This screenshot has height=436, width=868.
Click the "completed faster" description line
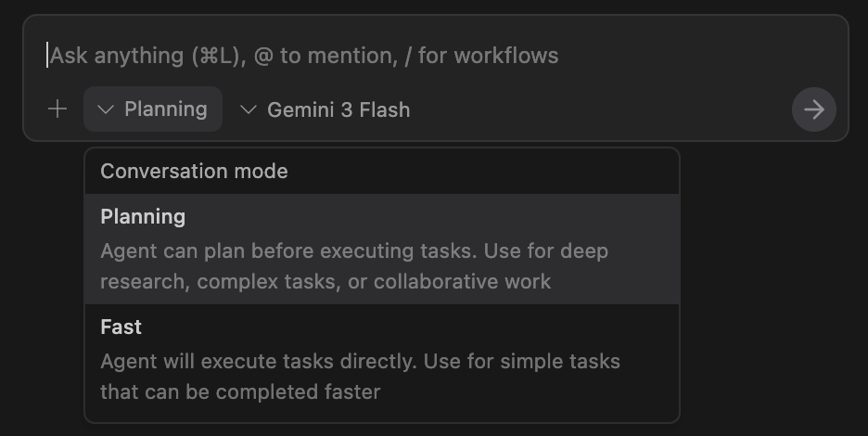click(x=240, y=391)
